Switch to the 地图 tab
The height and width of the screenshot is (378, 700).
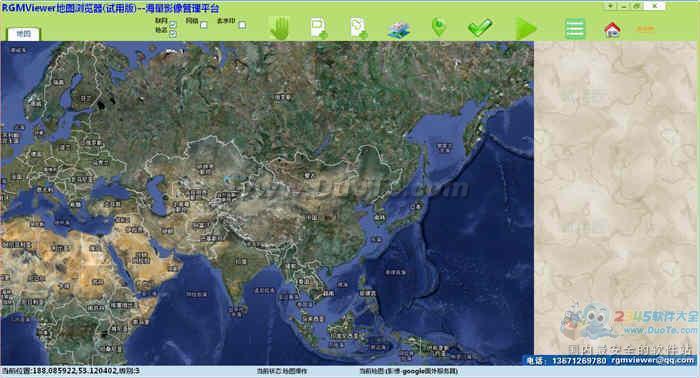[x=24, y=34]
